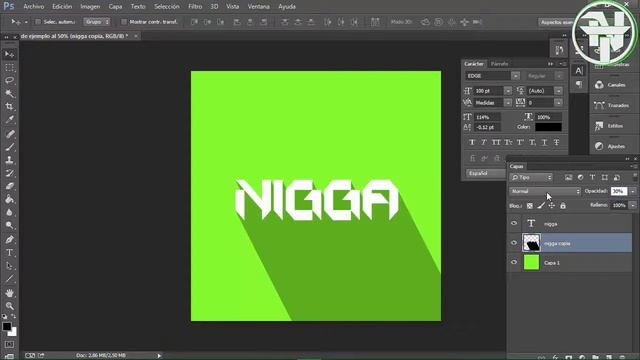This screenshot has width=640, height=360.
Task: Toggle Quick Mask mode icon
Action: click(x=9, y=344)
